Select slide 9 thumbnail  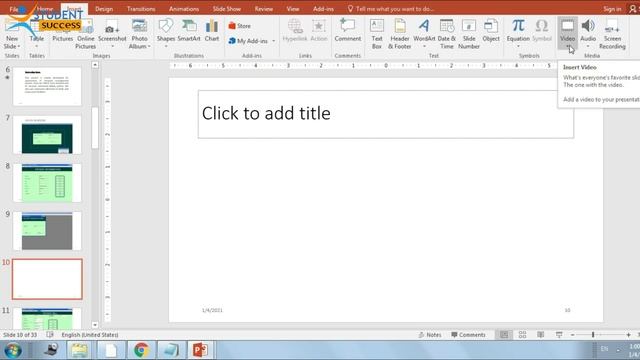tap(47, 231)
